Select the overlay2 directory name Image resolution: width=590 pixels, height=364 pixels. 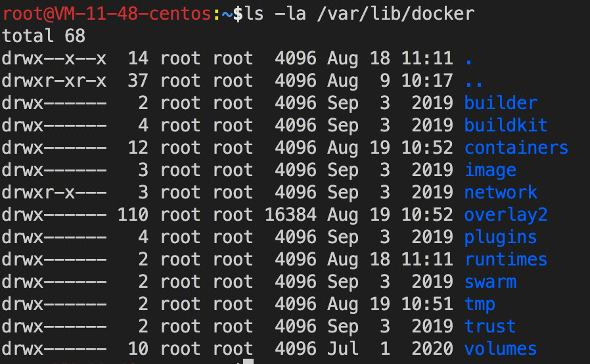pyautogui.click(x=506, y=215)
